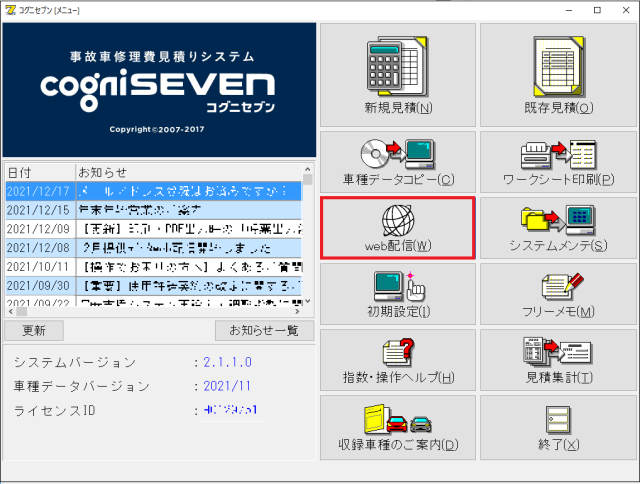Open フリーメモ notepad icon
This screenshot has height=484, width=640.
(558, 286)
